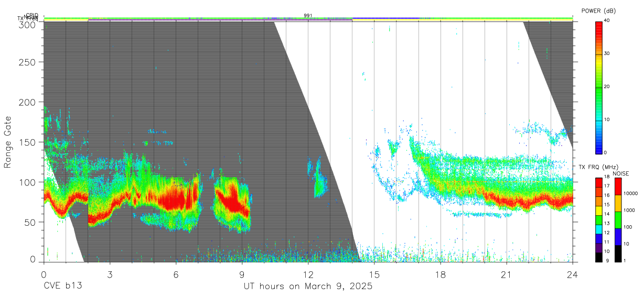Click the '991' CPID value above the plot

coord(308,15)
